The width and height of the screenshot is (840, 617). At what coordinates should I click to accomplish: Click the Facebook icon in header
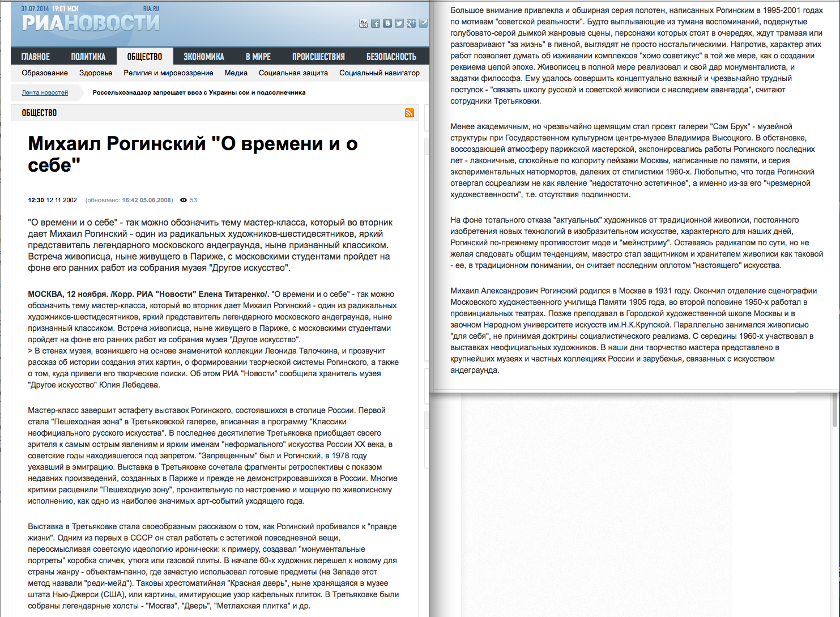376,23
